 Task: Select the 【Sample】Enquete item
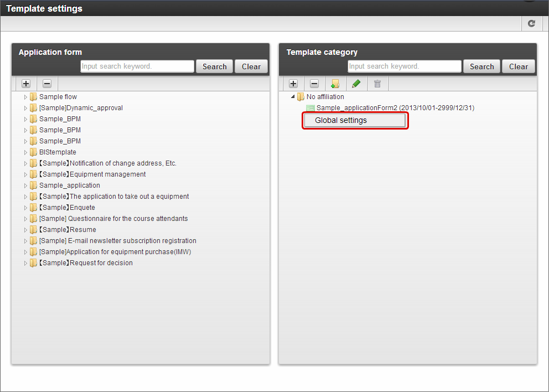click(67, 208)
